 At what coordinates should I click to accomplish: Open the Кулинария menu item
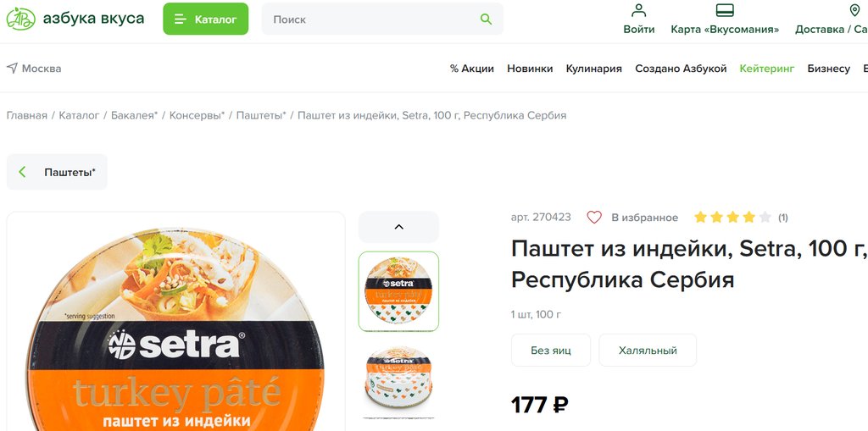(593, 69)
